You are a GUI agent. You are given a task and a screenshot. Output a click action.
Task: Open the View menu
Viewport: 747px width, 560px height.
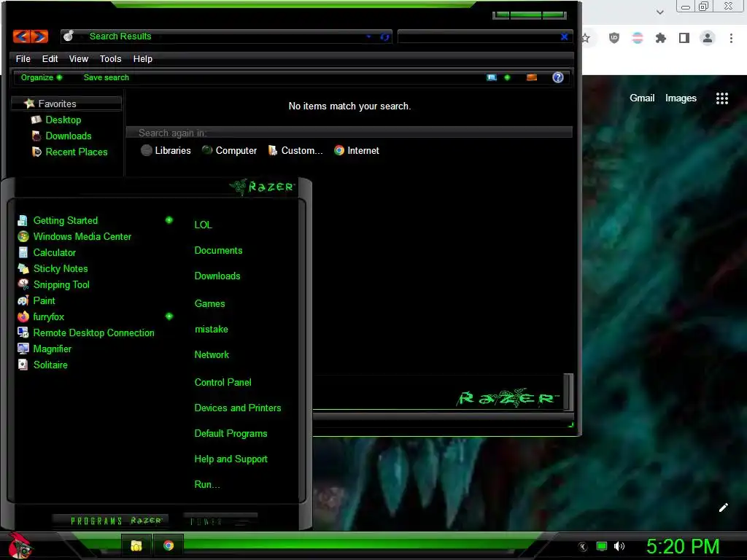tap(79, 59)
